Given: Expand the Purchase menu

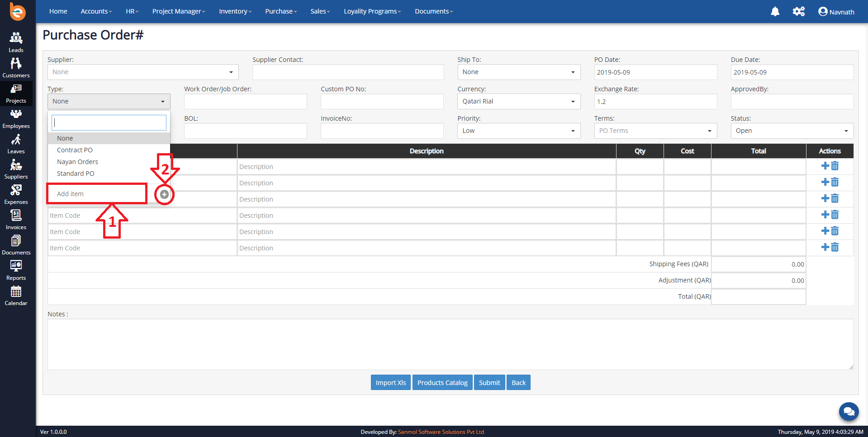Looking at the screenshot, I should [281, 11].
